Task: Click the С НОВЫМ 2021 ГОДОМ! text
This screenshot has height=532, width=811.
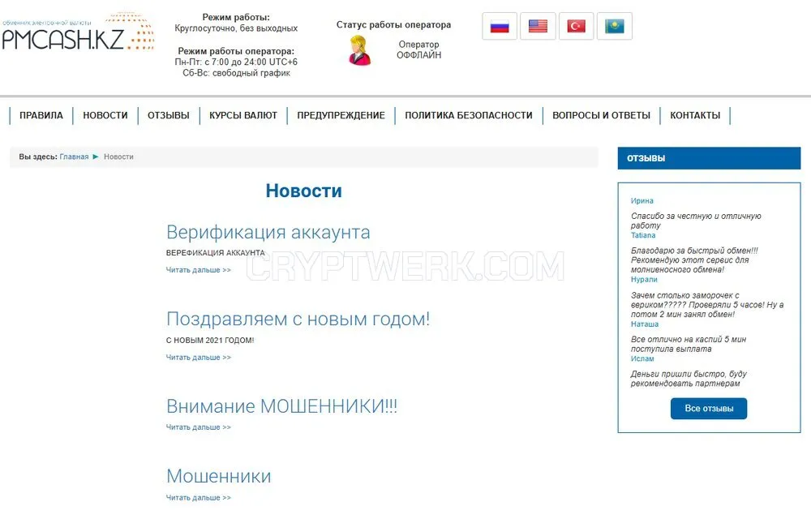Action: [210, 340]
